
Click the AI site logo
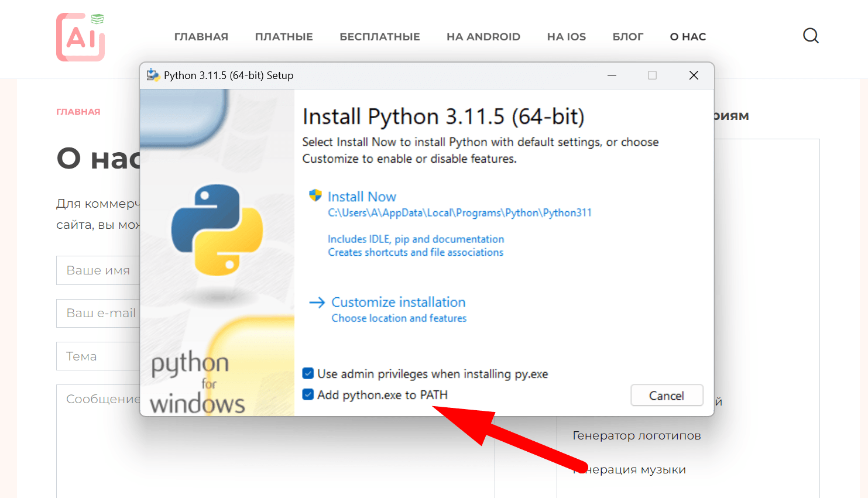click(81, 37)
